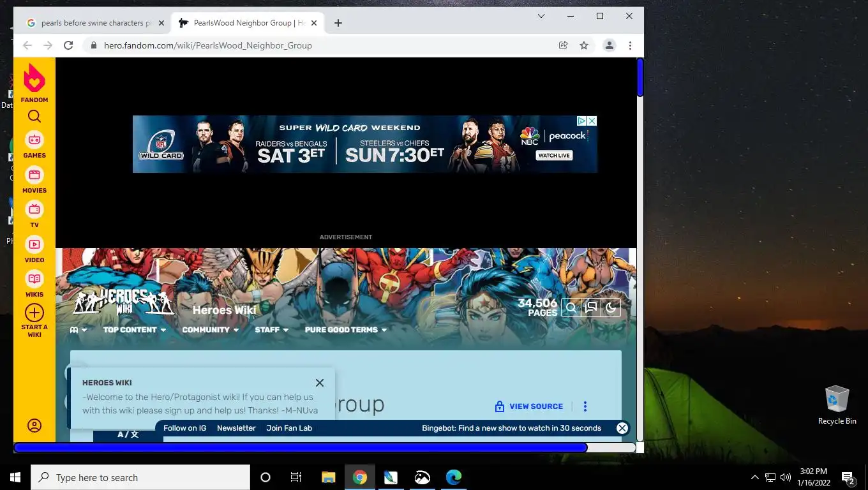The width and height of the screenshot is (868, 490).
Task: Click the address bar URL field
Action: [x=319, y=45]
